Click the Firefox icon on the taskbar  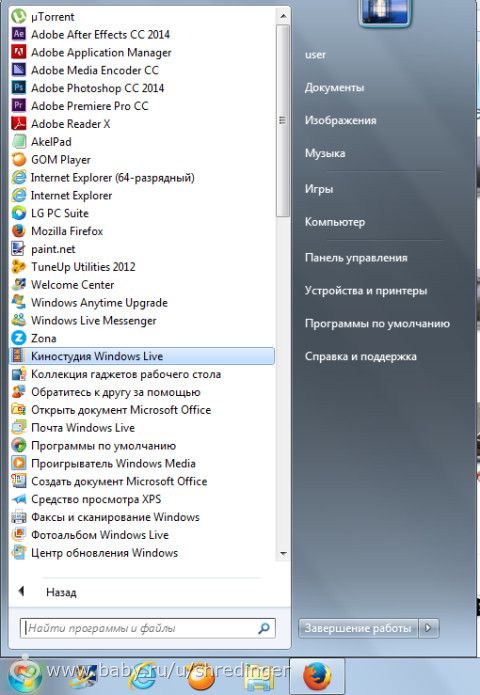coord(317,676)
